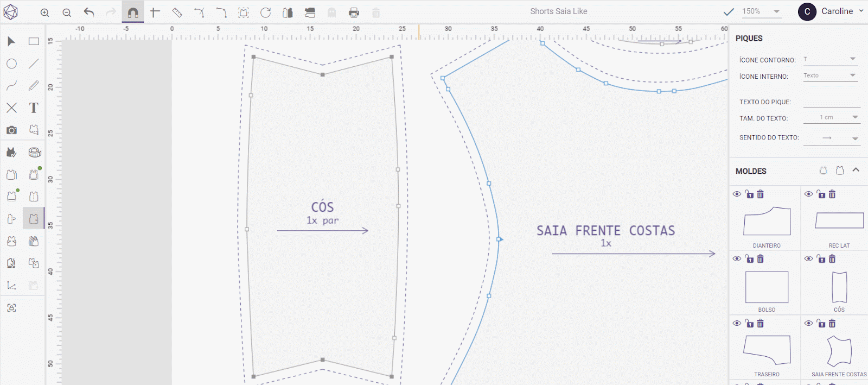The image size is (868, 385).
Task: Delete the REC LAT pattern
Action: [x=832, y=194]
